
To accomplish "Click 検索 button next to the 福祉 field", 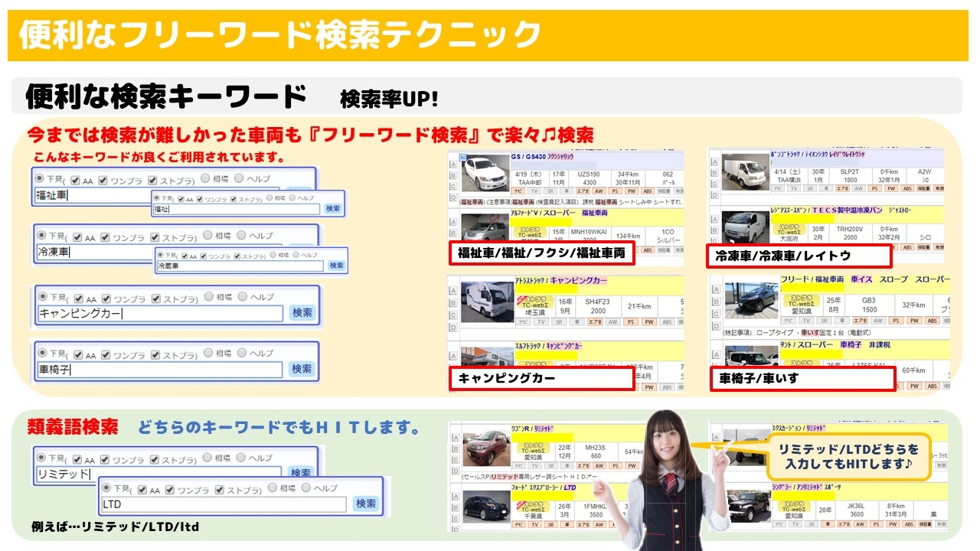I will (x=333, y=208).
